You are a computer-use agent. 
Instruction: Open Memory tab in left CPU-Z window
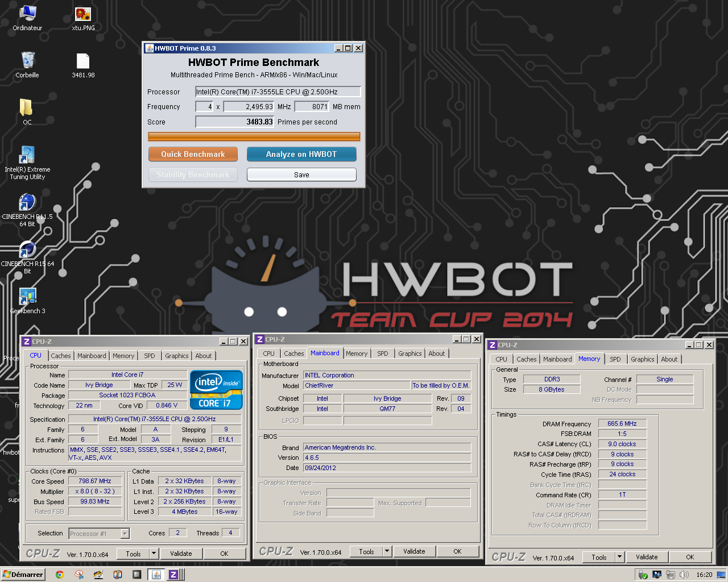tap(123, 356)
